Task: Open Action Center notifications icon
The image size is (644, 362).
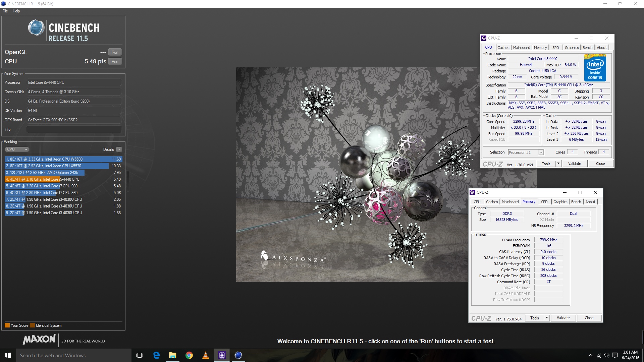Action: click(x=615, y=356)
